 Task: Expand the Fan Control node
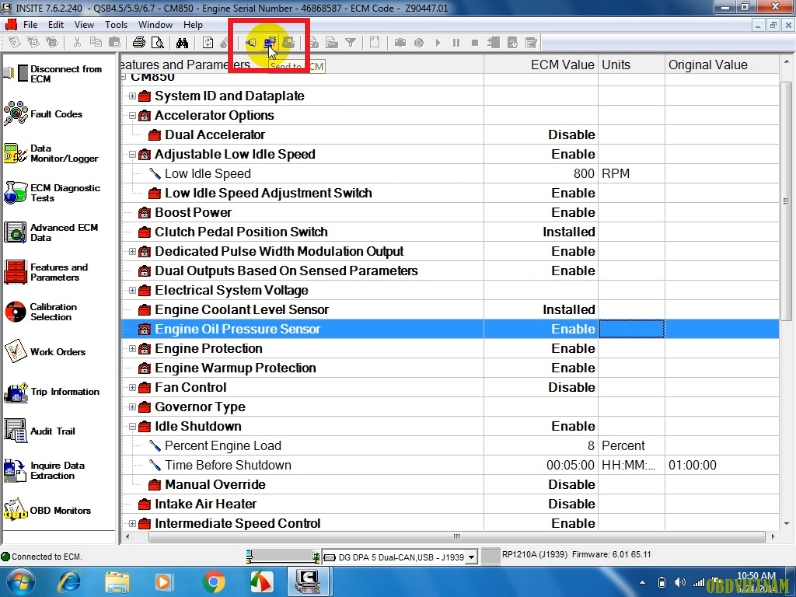tap(132, 387)
